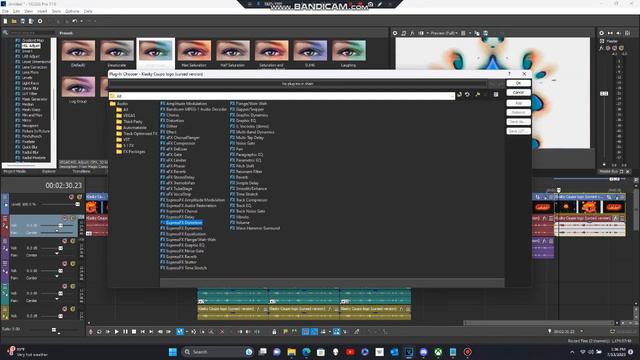Viewport: 640px width, 360px height.
Task: Click OK in the Plug-In Chooser
Action: tap(518, 83)
